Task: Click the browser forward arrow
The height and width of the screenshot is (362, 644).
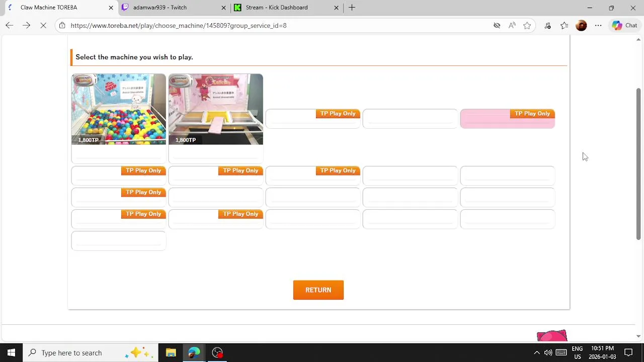Action: click(26, 25)
